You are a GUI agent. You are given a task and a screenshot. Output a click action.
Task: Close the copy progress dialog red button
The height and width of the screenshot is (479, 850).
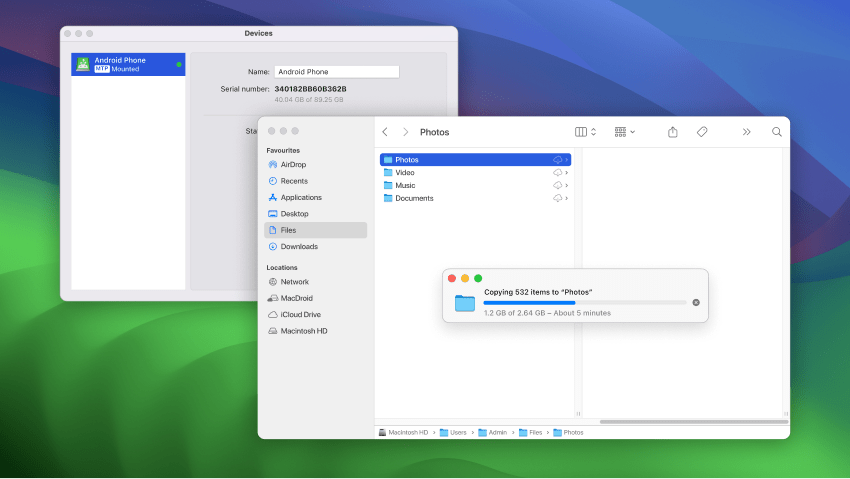pos(452,278)
